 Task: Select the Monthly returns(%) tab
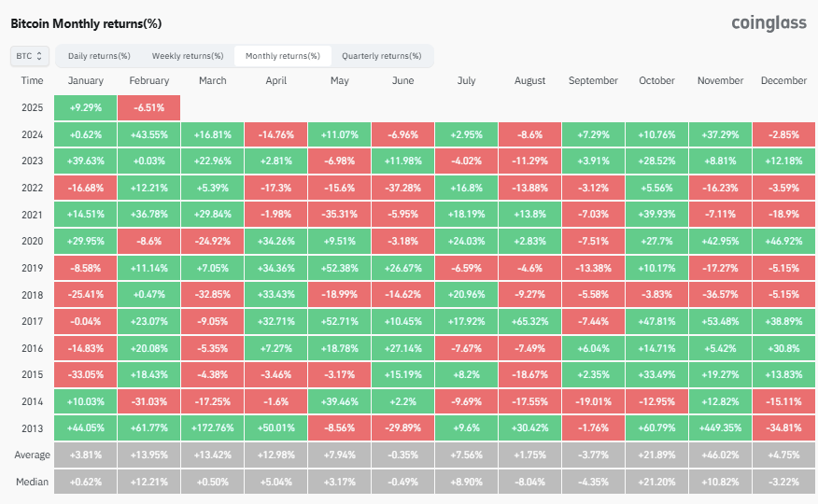tap(283, 56)
